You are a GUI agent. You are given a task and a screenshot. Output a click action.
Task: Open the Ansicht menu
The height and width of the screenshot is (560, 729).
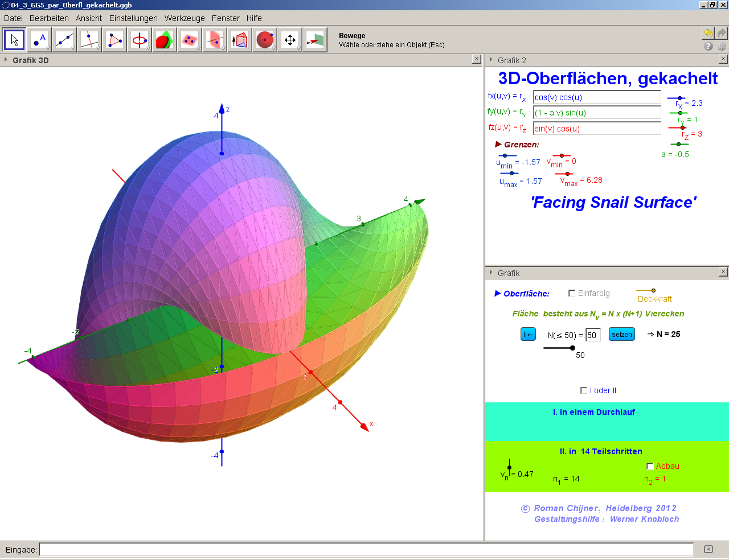[x=89, y=18]
